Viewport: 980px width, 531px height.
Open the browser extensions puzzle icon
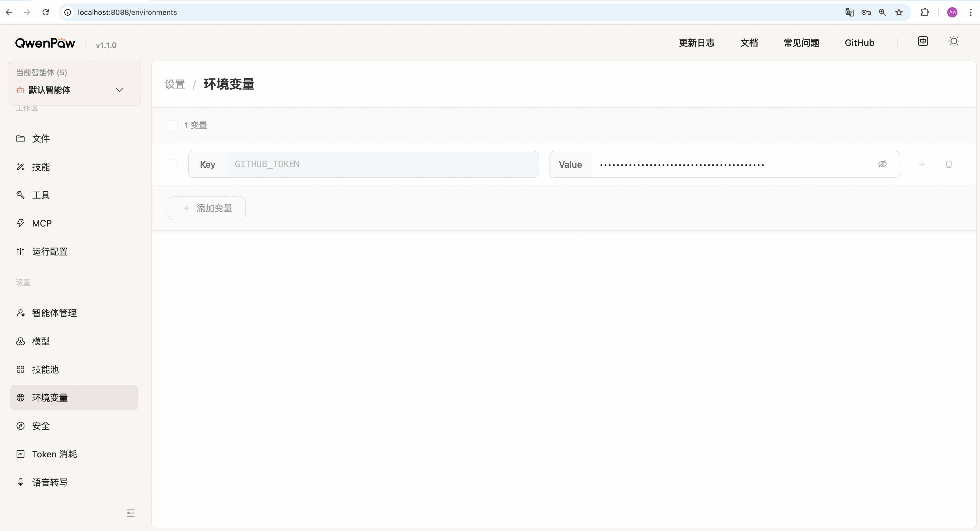pyautogui.click(x=924, y=12)
